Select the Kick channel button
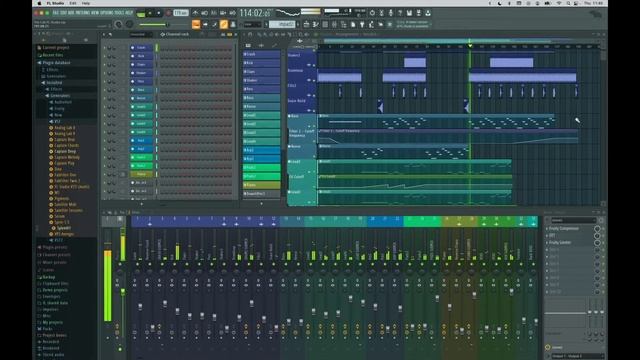This screenshot has height=360, width=640. [141, 56]
